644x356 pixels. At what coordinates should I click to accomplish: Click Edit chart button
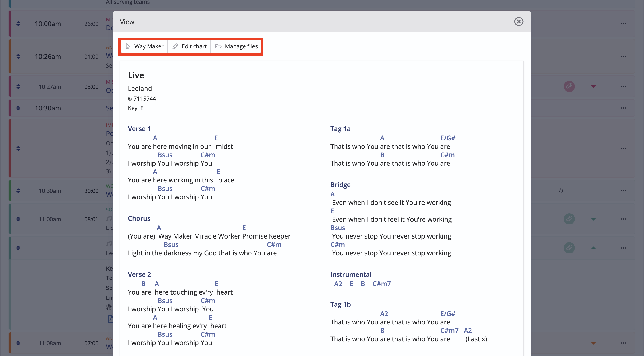tap(190, 46)
